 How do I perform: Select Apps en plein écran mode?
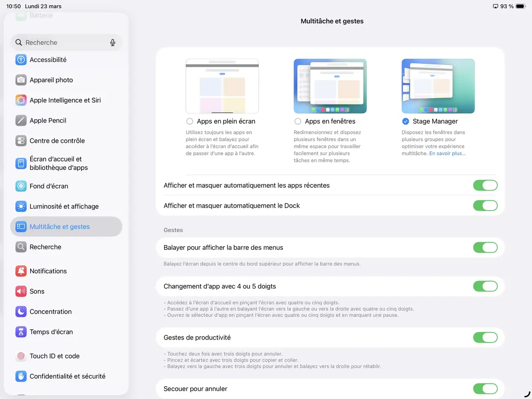point(190,121)
